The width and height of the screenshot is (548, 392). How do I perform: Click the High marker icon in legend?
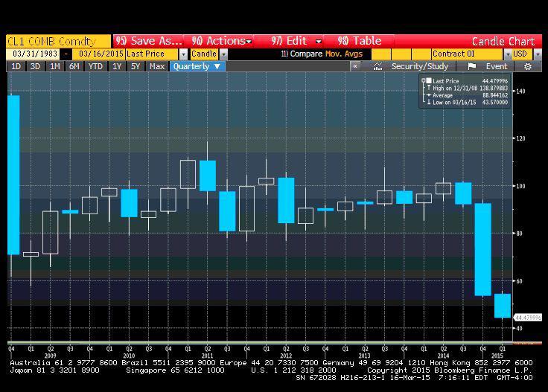tap(428, 88)
